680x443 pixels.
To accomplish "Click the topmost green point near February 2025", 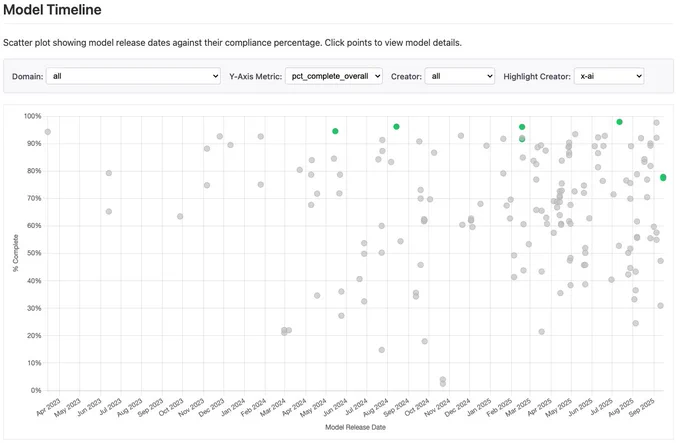I will point(522,127).
